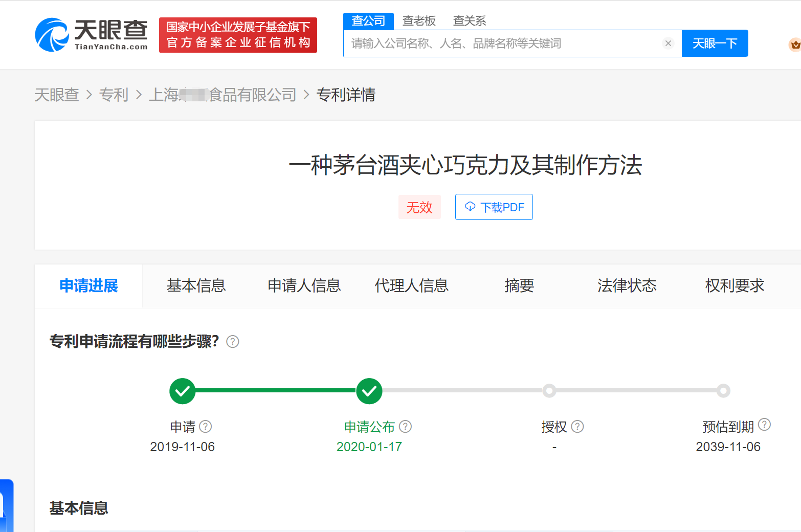Open help icon beside 专利申请流程有哪些步骤
This screenshot has width=801, height=532.
point(233,342)
